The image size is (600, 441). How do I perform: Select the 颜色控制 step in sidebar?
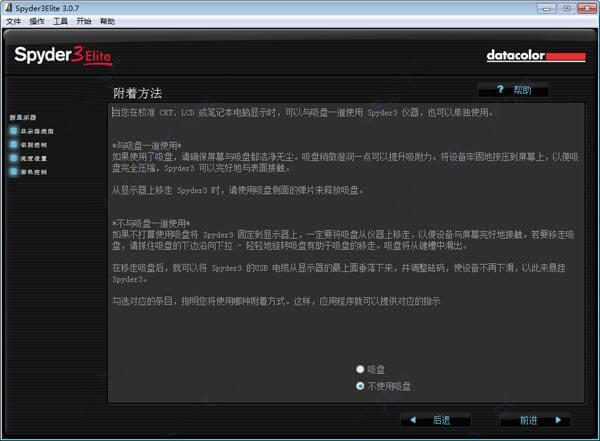[x=34, y=172]
